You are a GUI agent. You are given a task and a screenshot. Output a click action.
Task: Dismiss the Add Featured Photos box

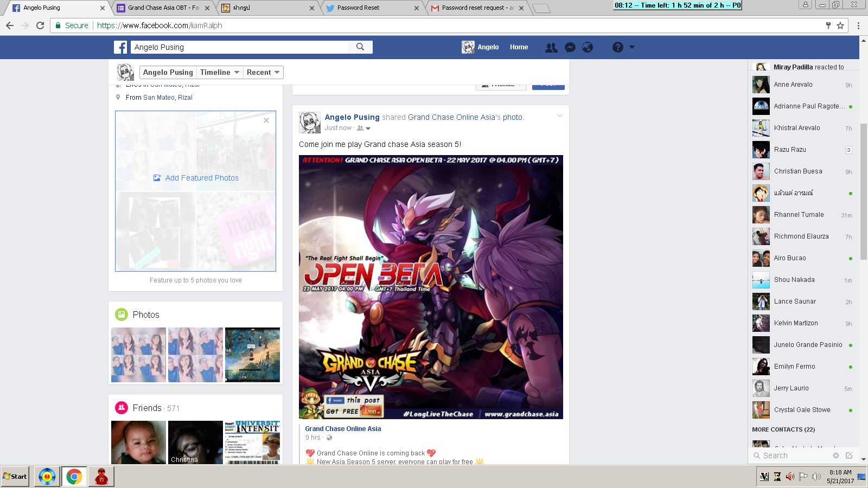coord(266,120)
